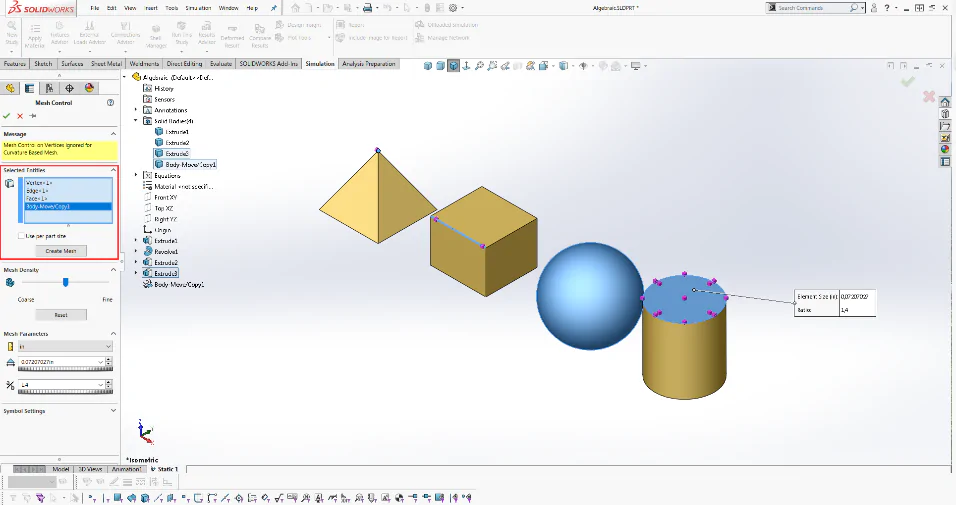
Task: Switch to the Model bottom tab
Action: [x=60, y=469]
